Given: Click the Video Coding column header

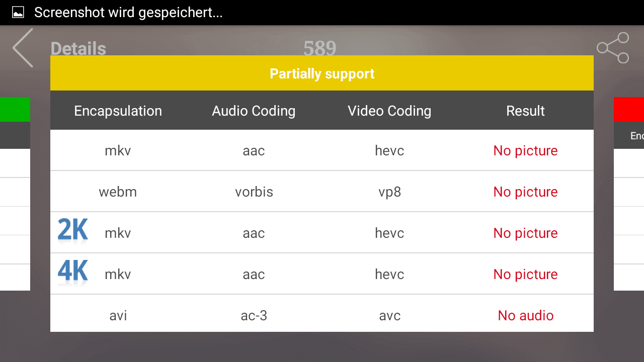Looking at the screenshot, I should point(389,111).
